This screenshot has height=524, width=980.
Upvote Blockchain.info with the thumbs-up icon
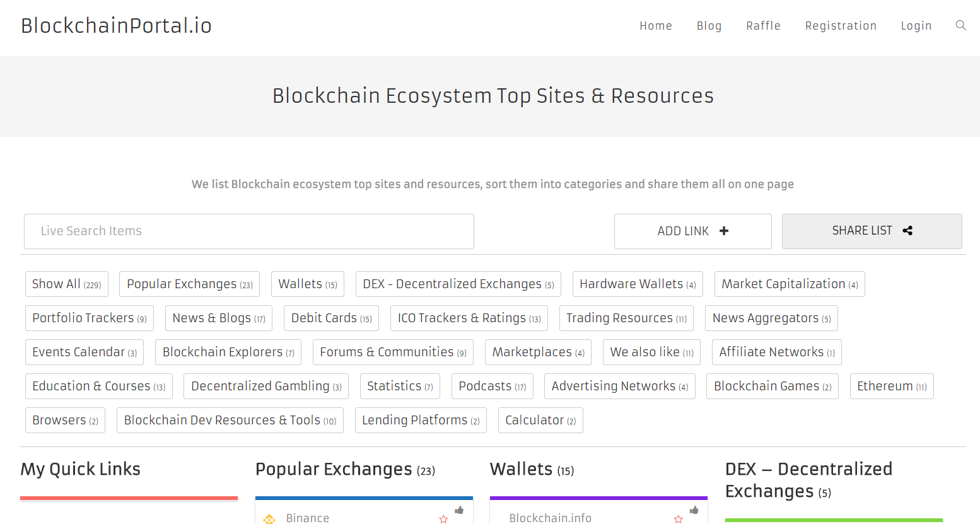click(x=694, y=510)
